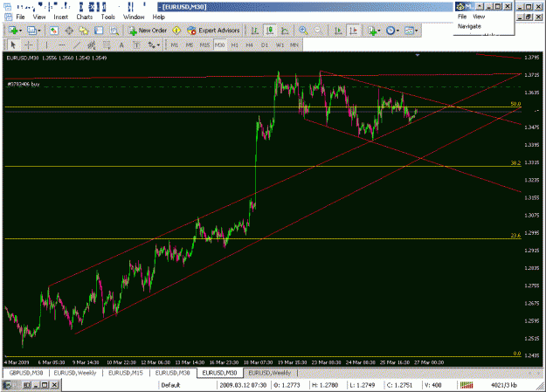Click the 50.0 Fibonacci level label
This screenshot has width=546, height=392.
point(515,104)
